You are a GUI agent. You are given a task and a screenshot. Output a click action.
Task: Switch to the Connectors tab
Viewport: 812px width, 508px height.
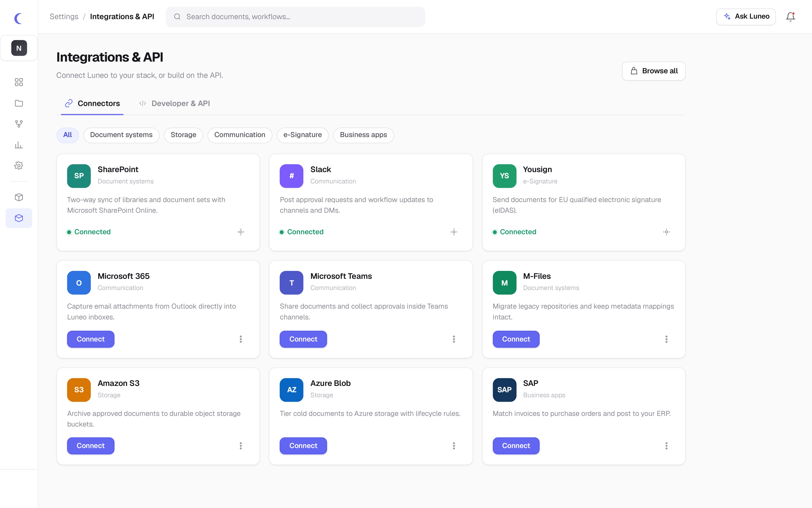(x=92, y=103)
